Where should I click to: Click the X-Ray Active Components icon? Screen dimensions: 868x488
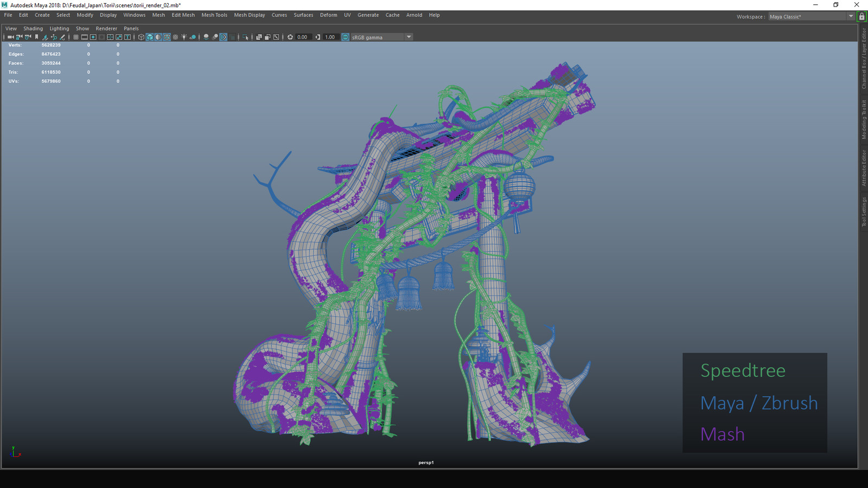(267, 37)
